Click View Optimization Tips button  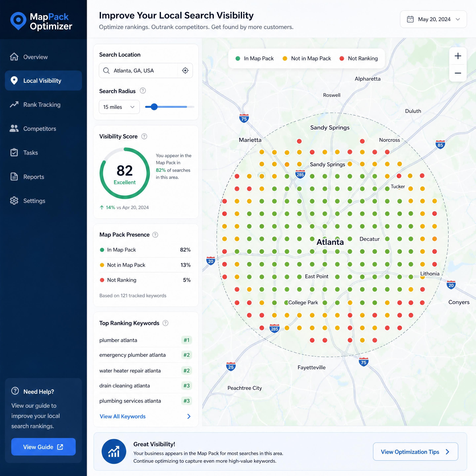[x=415, y=452]
